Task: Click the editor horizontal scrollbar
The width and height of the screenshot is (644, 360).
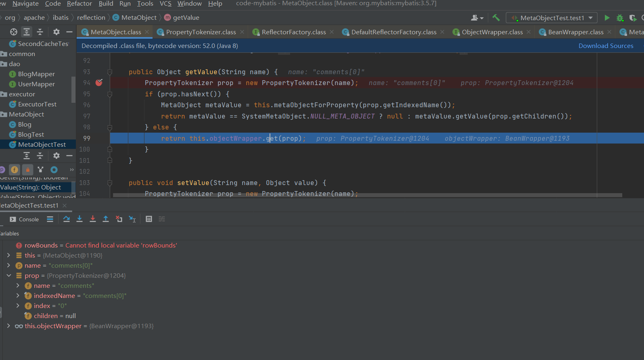Action: point(367,195)
